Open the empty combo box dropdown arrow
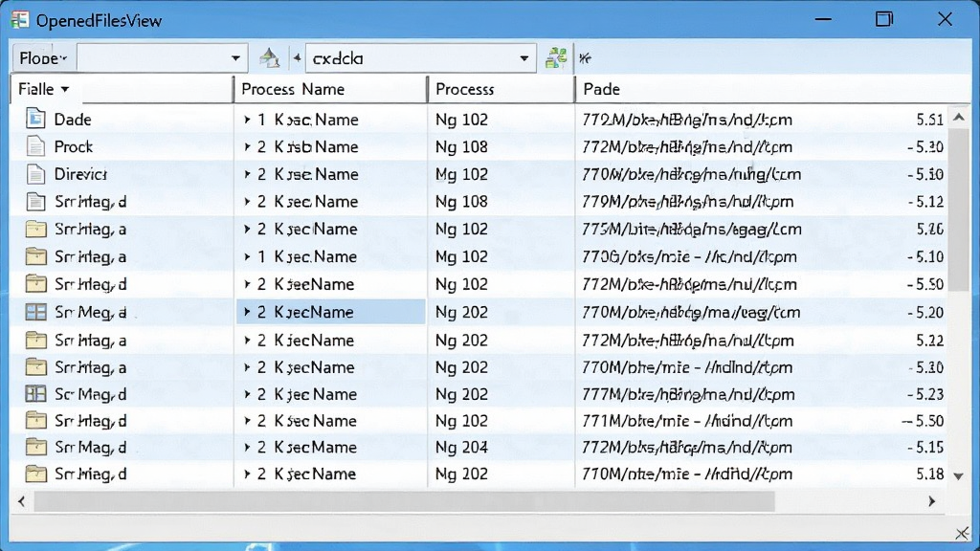The image size is (980, 551). click(235, 58)
